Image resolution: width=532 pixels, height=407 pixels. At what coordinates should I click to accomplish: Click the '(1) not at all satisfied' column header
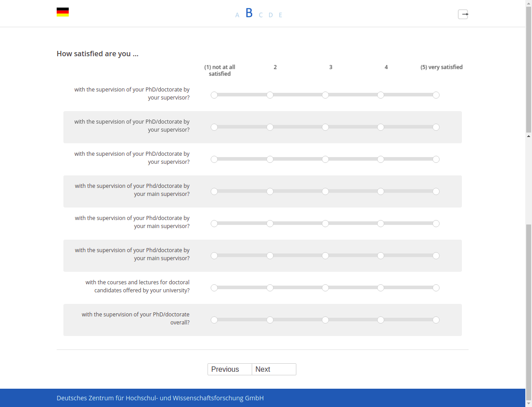pos(220,71)
